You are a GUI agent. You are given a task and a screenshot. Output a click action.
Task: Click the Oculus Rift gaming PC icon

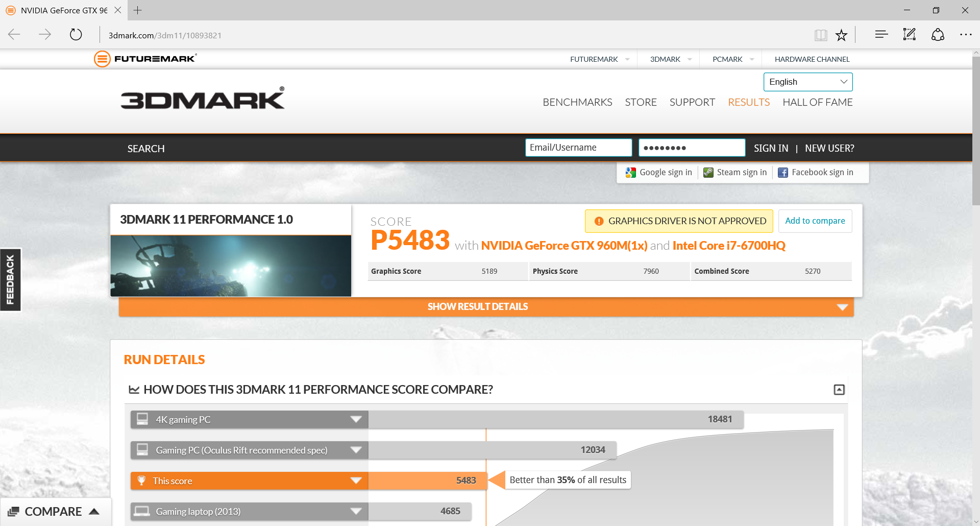pos(142,450)
